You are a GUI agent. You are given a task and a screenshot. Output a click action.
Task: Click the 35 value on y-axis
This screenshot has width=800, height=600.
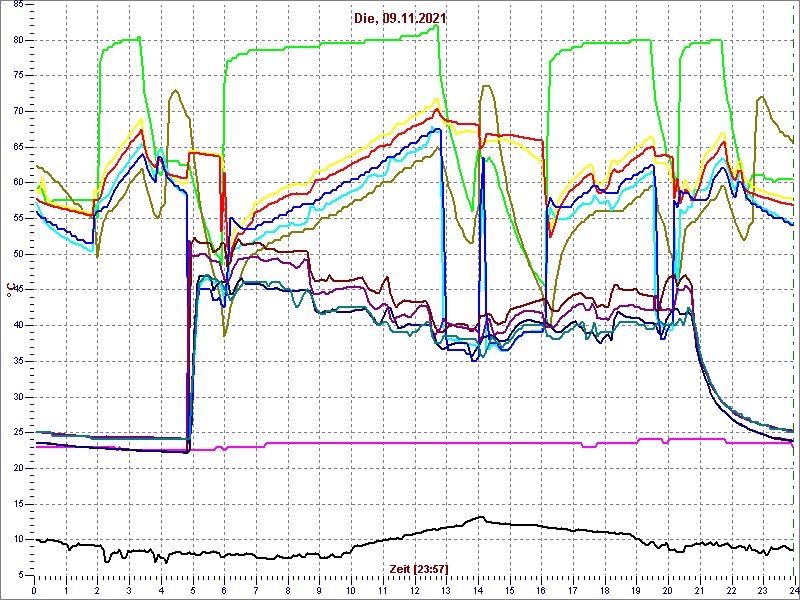point(17,361)
